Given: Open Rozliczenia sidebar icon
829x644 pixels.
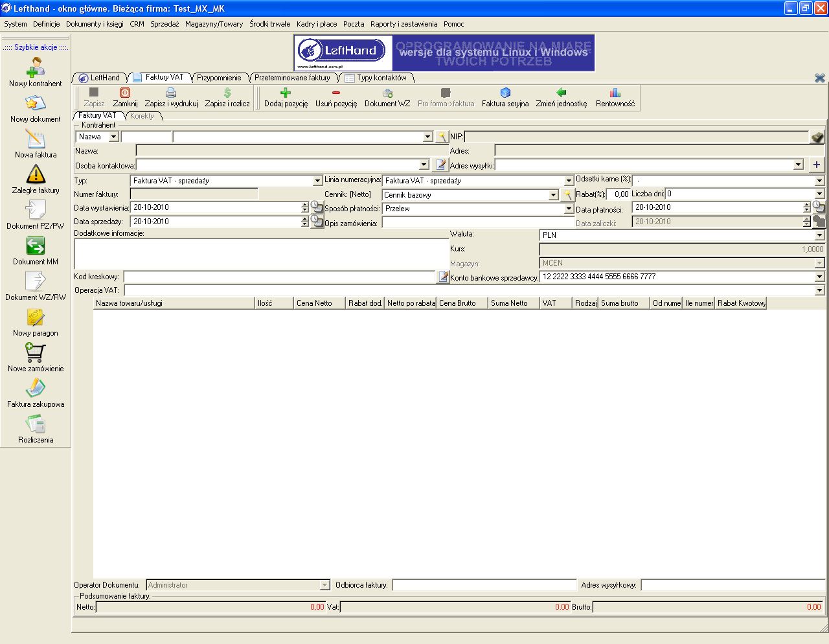Looking at the screenshot, I should pos(36,424).
